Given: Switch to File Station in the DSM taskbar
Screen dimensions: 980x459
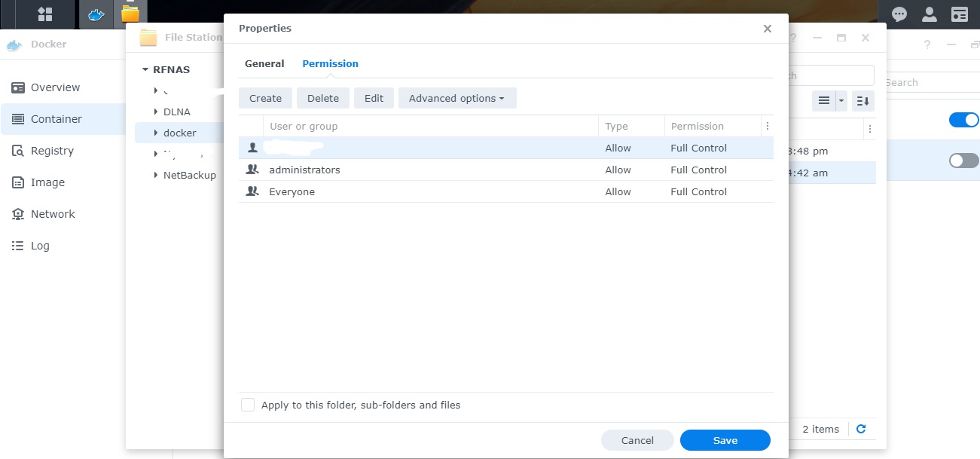Looking at the screenshot, I should (130, 14).
